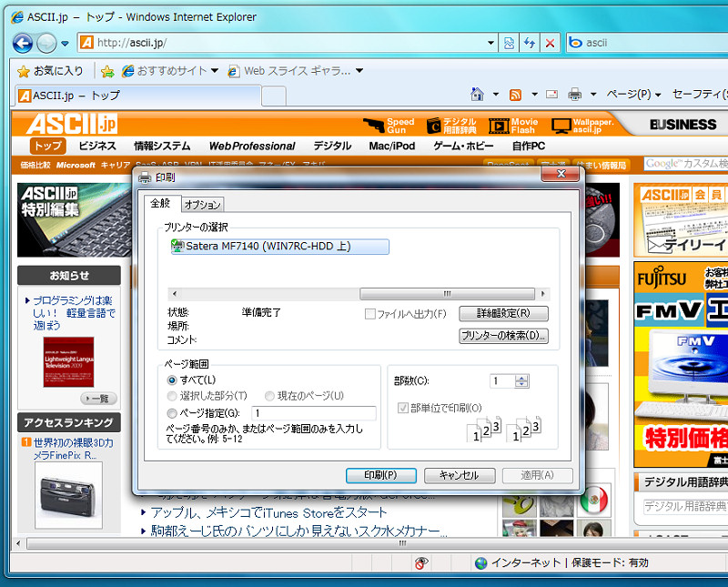Click the printer list scrollbar thumb
728x587 pixels.
click(447, 293)
